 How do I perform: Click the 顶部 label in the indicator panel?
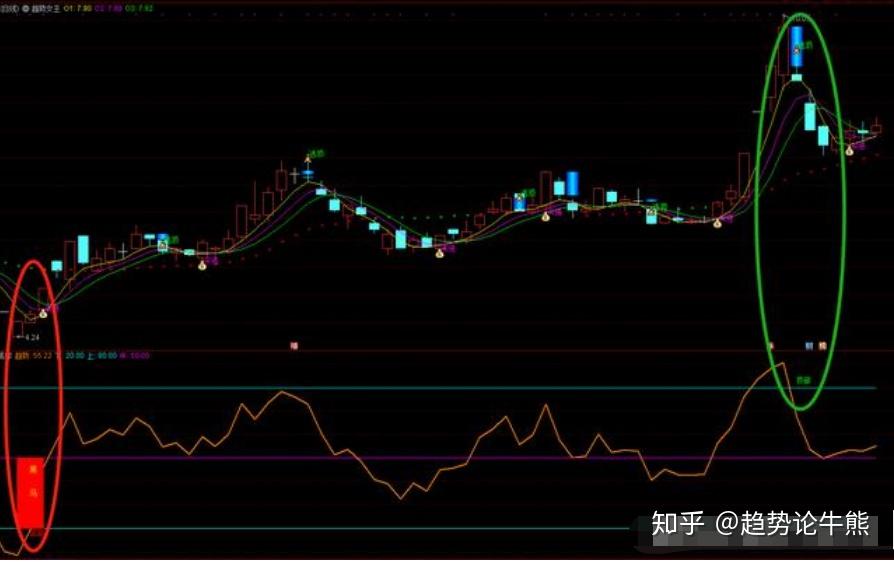click(x=803, y=380)
